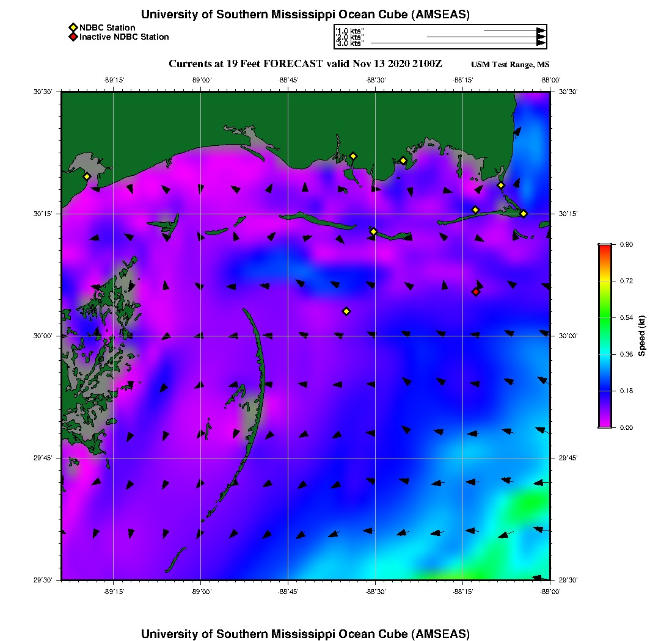Click the "Speed (kt)" color bar label
The image size is (672, 641).
click(642, 336)
